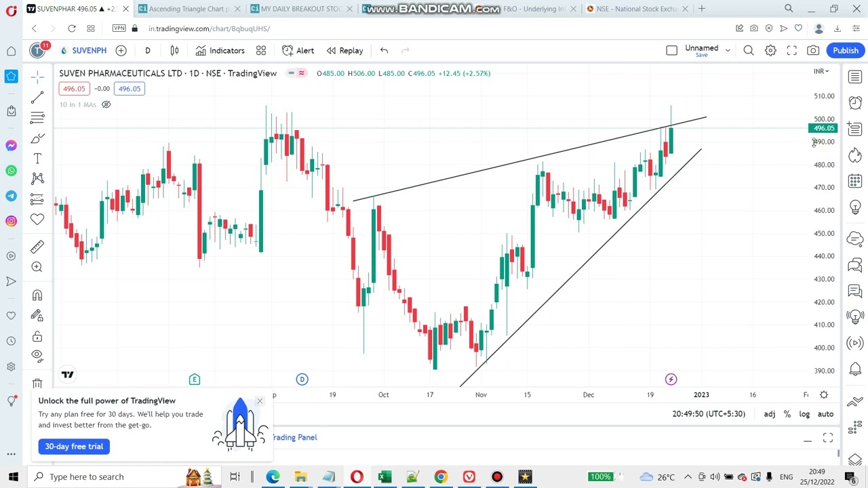Open indicator templates grid icon
Viewport: 868px width, 488px height.
(261, 50)
